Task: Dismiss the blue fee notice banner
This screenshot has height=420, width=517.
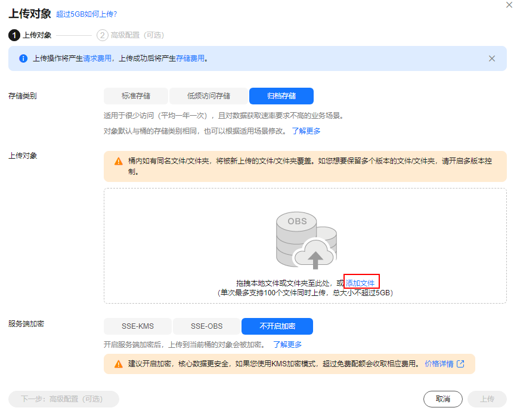Action: click(491, 58)
